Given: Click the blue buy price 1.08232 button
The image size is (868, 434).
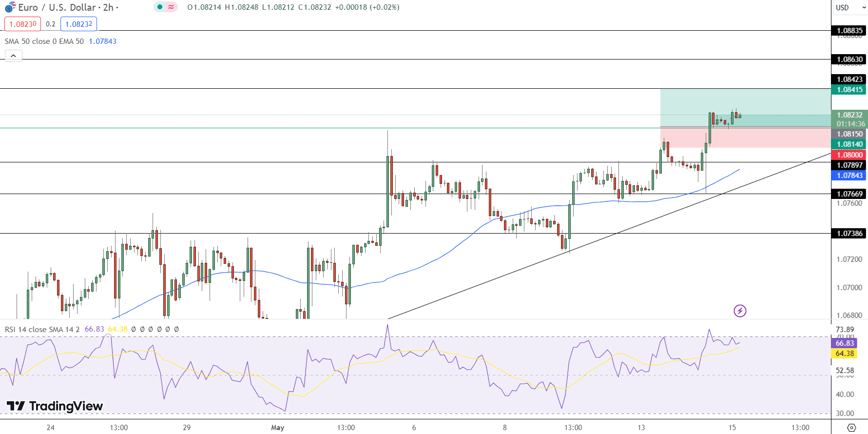Looking at the screenshot, I should tap(79, 24).
